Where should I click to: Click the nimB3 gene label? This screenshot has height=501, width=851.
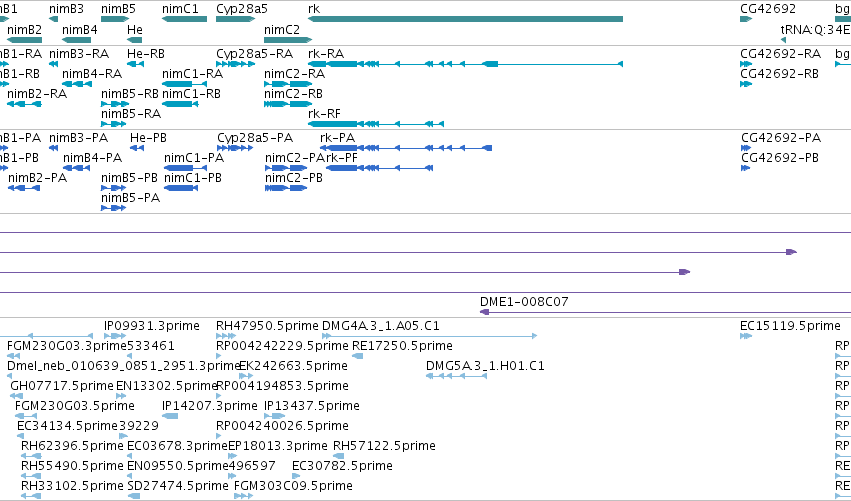(x=66, y=9)
